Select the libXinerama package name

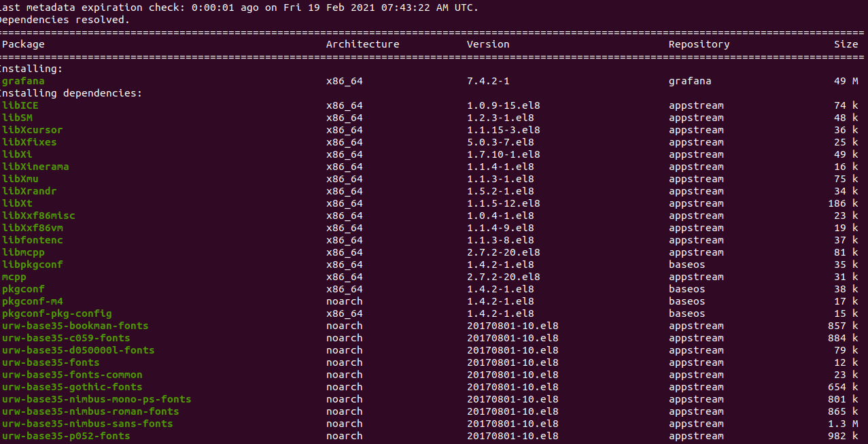click(x=35, y=167)
